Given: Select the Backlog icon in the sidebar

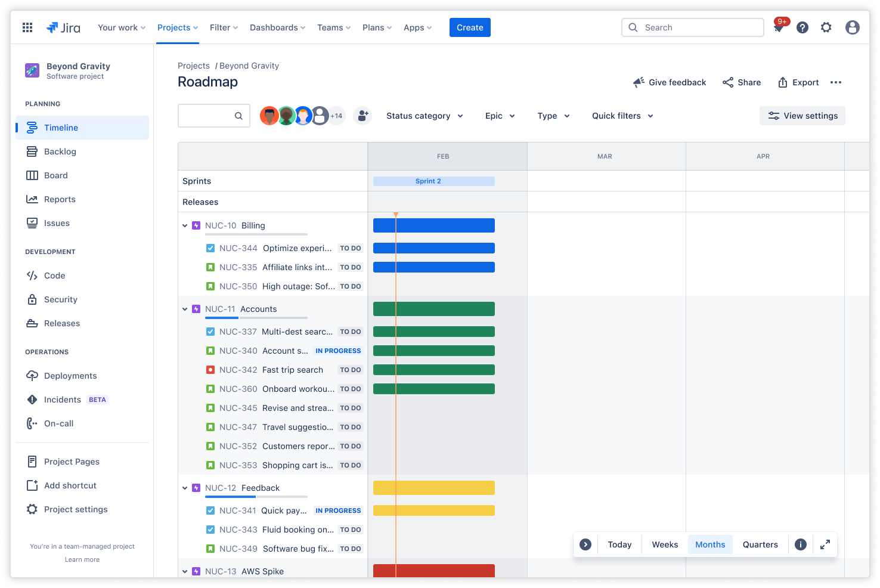Looking at the screenshot, I should pyautogui.click(x=32, y=151).
